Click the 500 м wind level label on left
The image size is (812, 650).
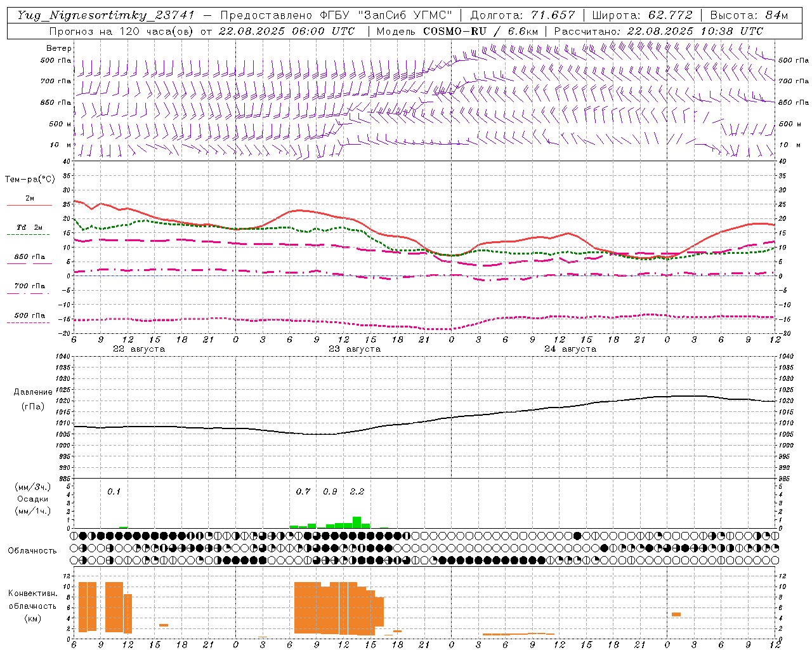60,124
